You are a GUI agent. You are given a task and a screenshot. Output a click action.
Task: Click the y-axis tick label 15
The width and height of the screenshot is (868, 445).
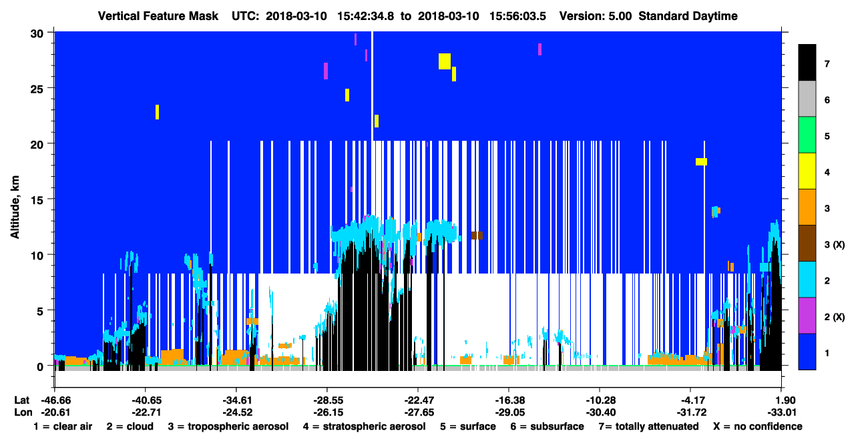(x=37, y=199)
